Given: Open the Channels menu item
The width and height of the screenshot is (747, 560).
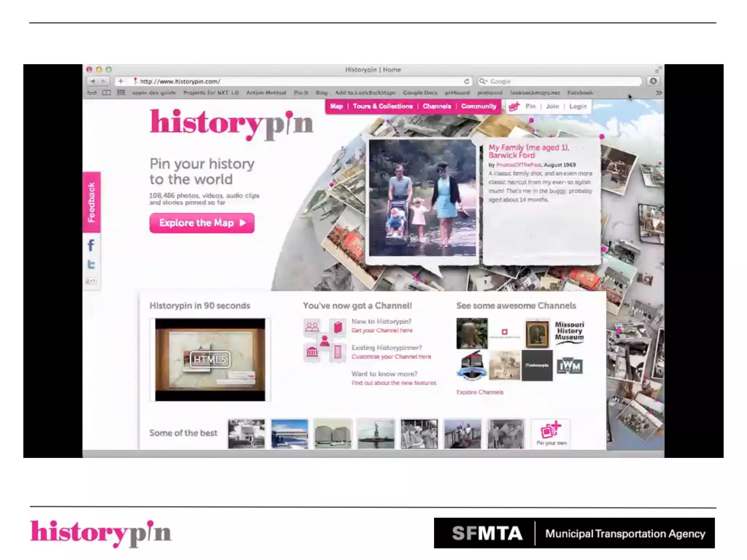Looking at the screenshot, I should tap(437, 106).
